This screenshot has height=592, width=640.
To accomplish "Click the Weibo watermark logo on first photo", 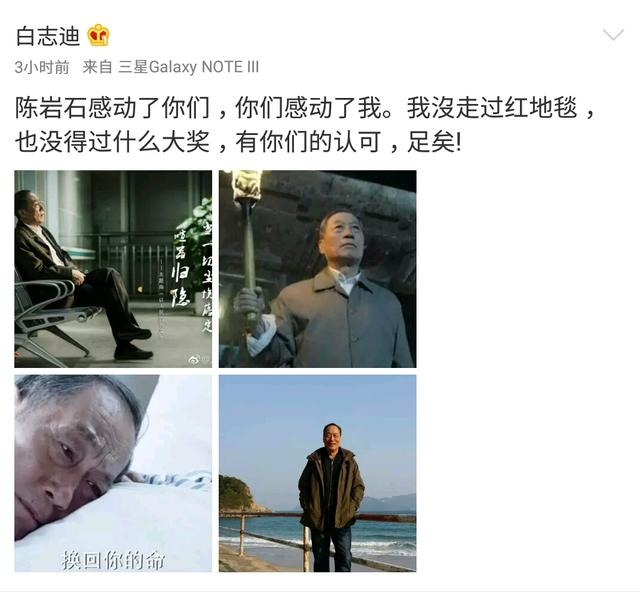I will 195,360.
